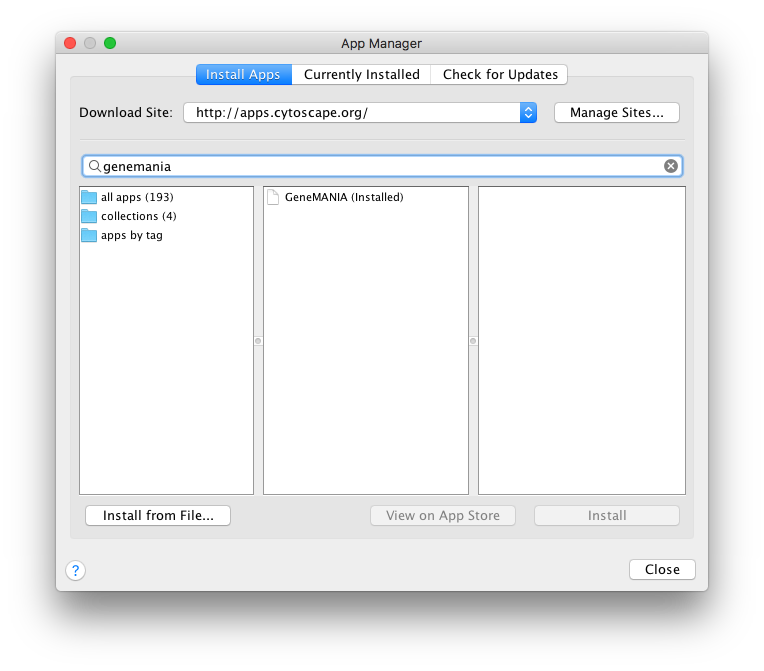Click the Install button
This screenshot has height=671, width=764.
[x=607, y=516]
